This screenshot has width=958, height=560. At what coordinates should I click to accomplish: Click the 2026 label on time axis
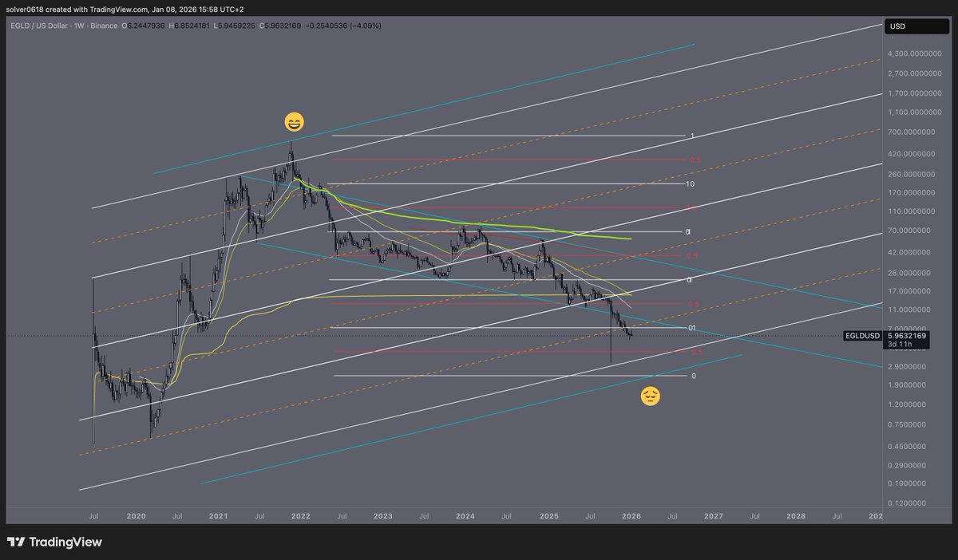631,517
